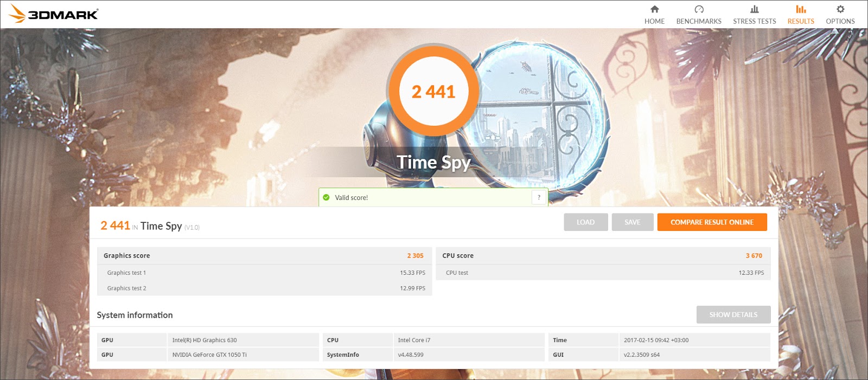Click the GUI label cell
The image size is (868, 380).
point(583,355)
